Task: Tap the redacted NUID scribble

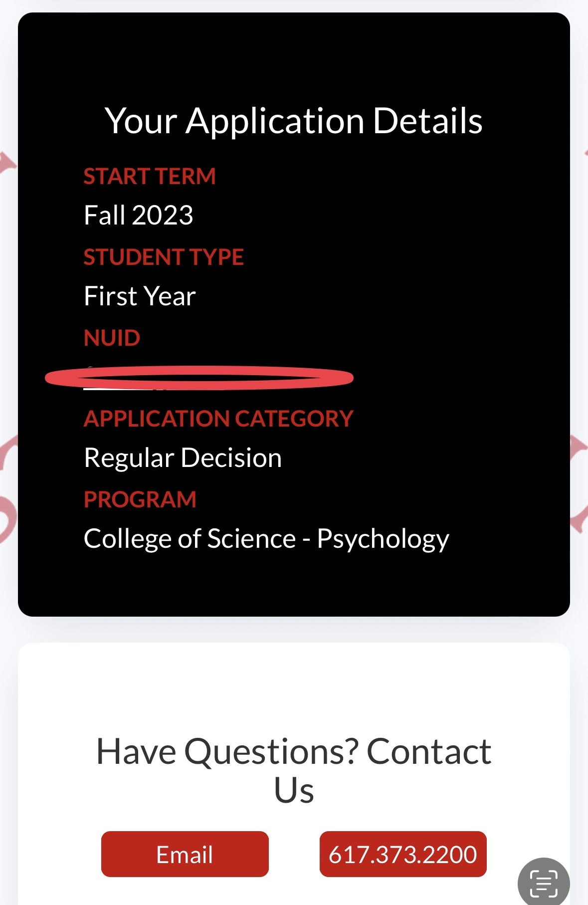Action: pos(199,378)
